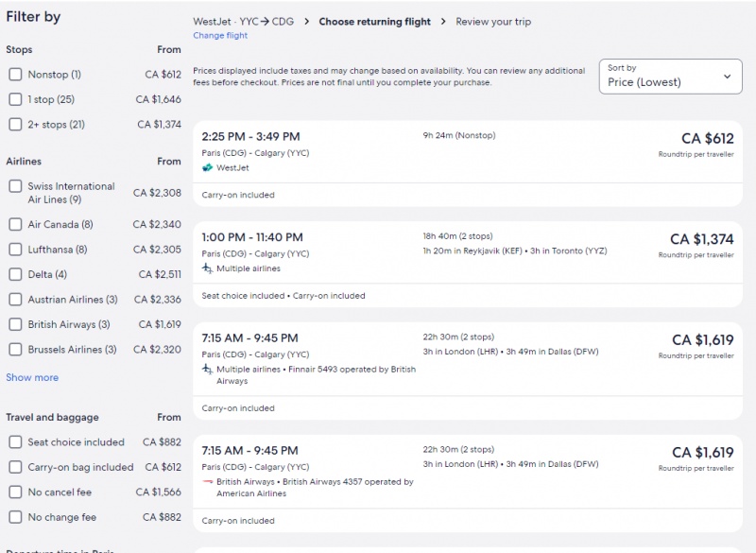
Task: Click the Multiple airlines icon on the Reykjavik flight
Action: point(207,268)
